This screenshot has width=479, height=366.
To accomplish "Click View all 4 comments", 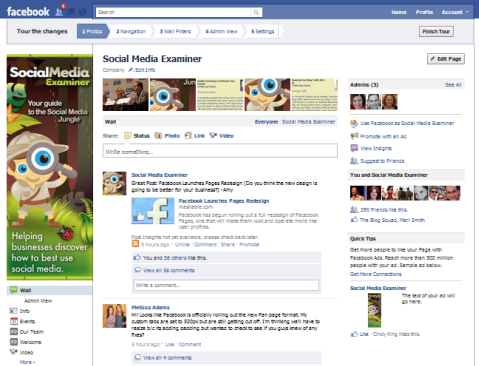I will coord(167,358).
